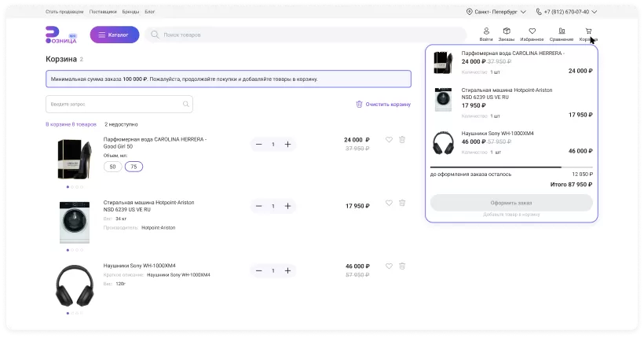Click 'Очистить корзину' to clear cart
This screenshot has height=338, width=644.
[x=383, y=104]
